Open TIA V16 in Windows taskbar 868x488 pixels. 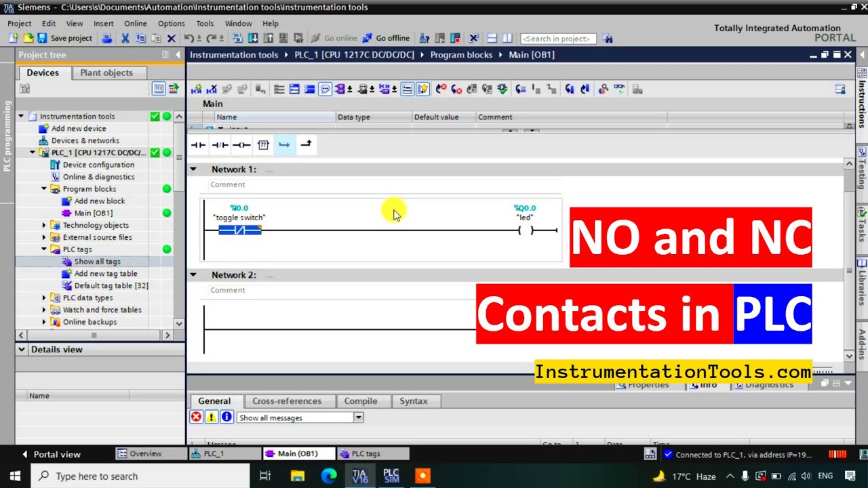tap(359, 476)
